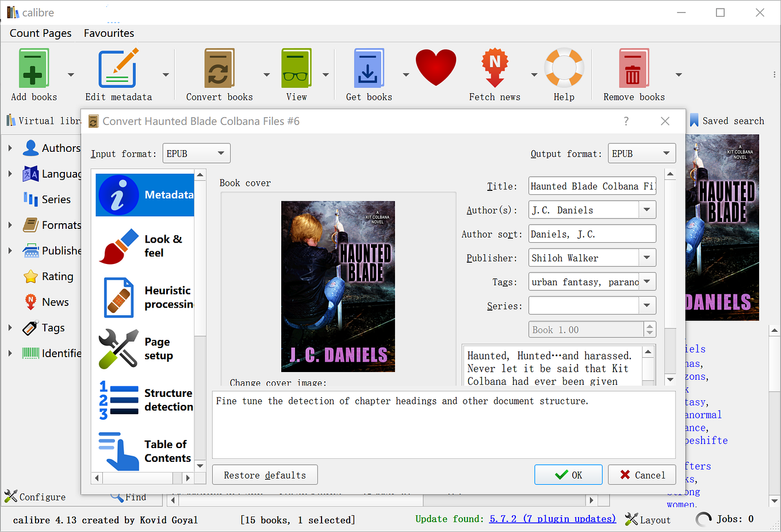This screenshot has height=532, width=781.
Task: Open the Structure detection panel
Action: point(145,399)
